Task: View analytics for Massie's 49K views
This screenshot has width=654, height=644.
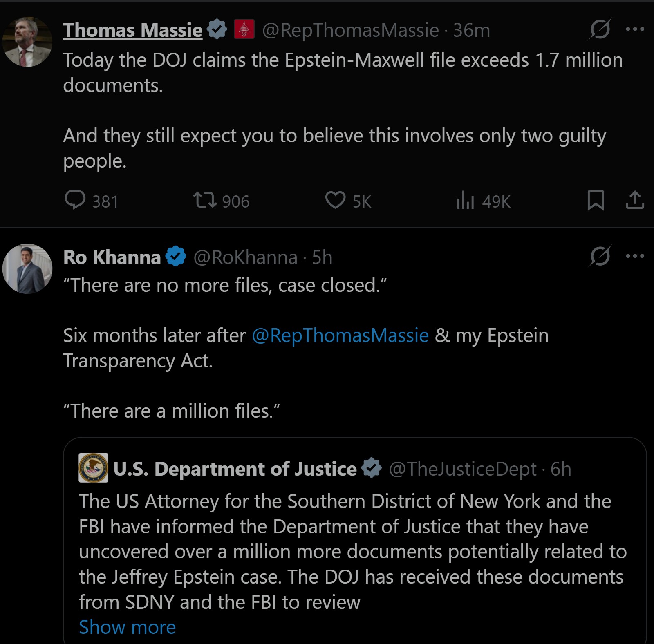Action: (465, 201)
